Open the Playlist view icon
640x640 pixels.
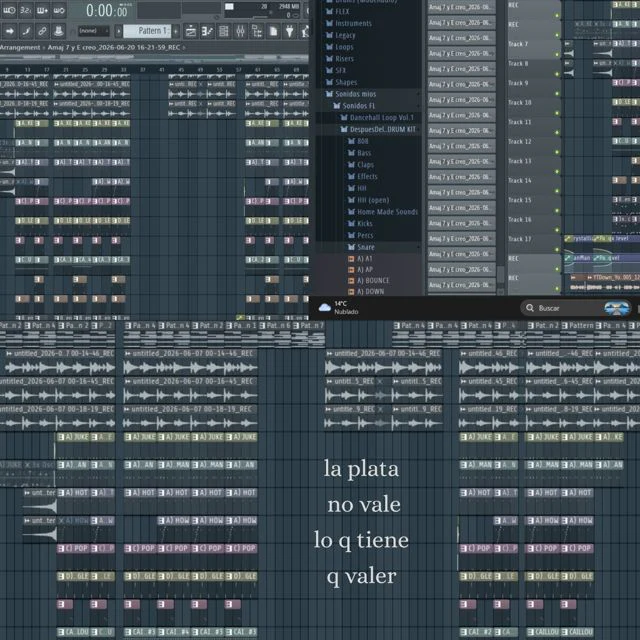point(191,31)
